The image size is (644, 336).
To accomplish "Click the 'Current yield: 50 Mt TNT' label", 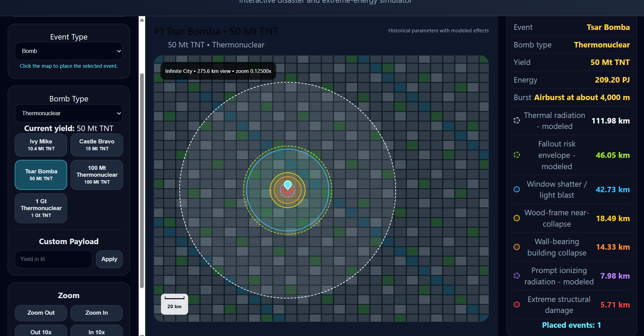I will (x=69, y=128).
